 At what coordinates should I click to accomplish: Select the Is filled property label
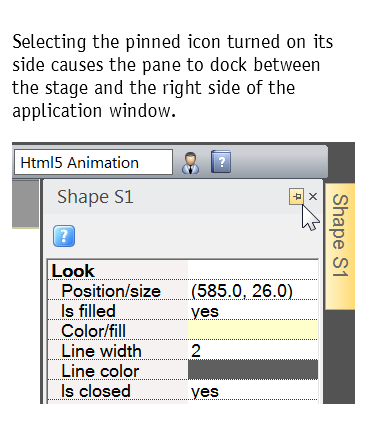click(88, 311)
